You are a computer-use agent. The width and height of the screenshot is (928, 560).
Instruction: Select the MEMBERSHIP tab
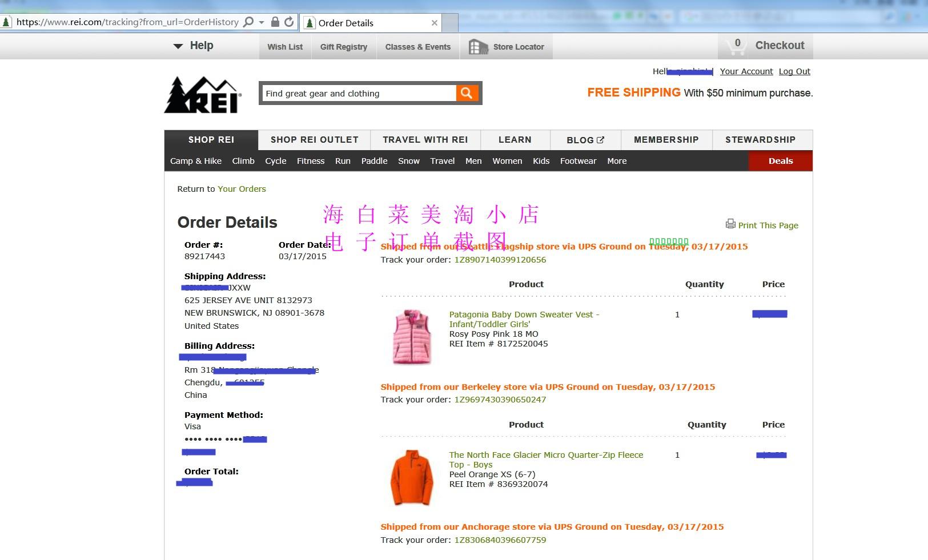[x=666, y=140]
